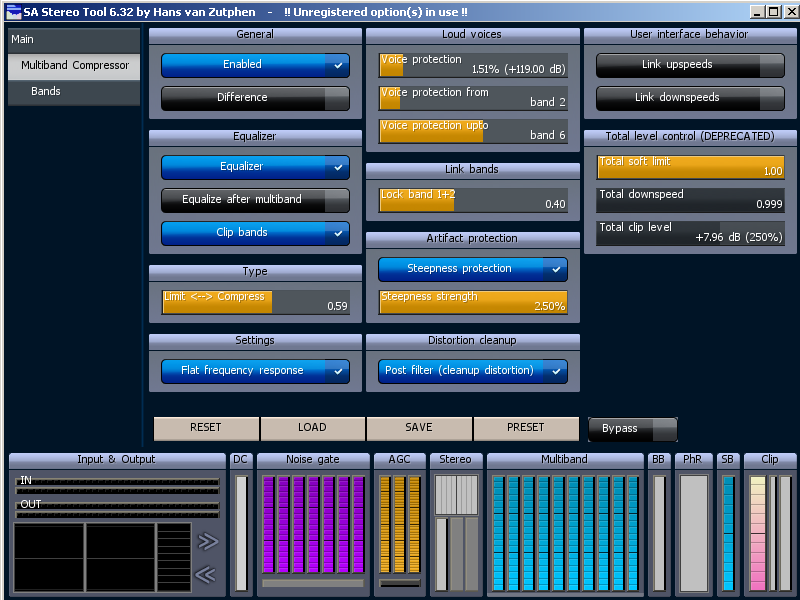Click the Input & Output panel header

(117, 460)
